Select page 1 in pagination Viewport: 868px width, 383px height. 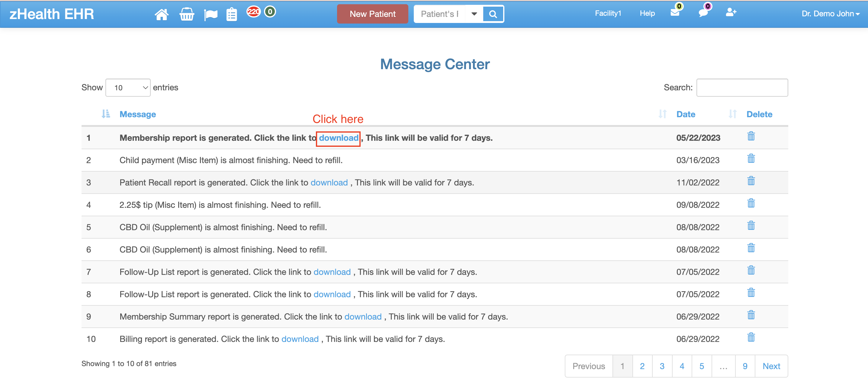pyautogui.click(x=622, y=366)
